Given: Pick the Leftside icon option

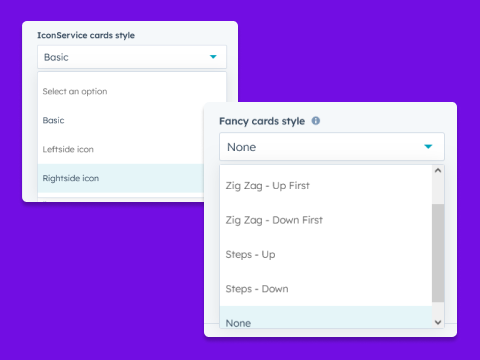Looking at the screenshot, I should 120,149.
